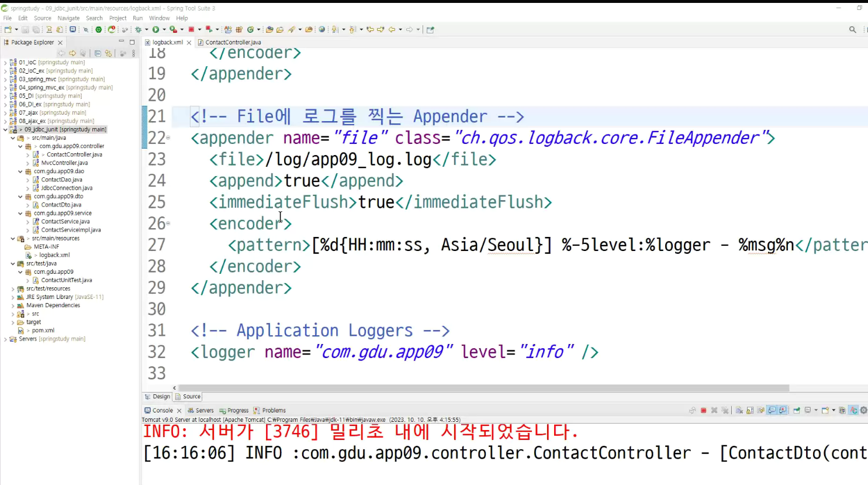Expand the Maven Dependencies node

tap(13, 305)
